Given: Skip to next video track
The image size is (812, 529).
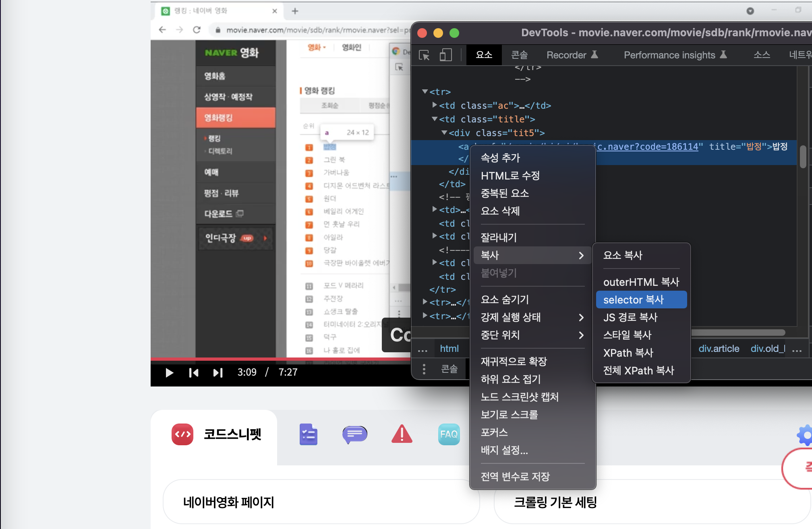Looking at the screenshot, I should pyautogui.click(x=217, y=373).
